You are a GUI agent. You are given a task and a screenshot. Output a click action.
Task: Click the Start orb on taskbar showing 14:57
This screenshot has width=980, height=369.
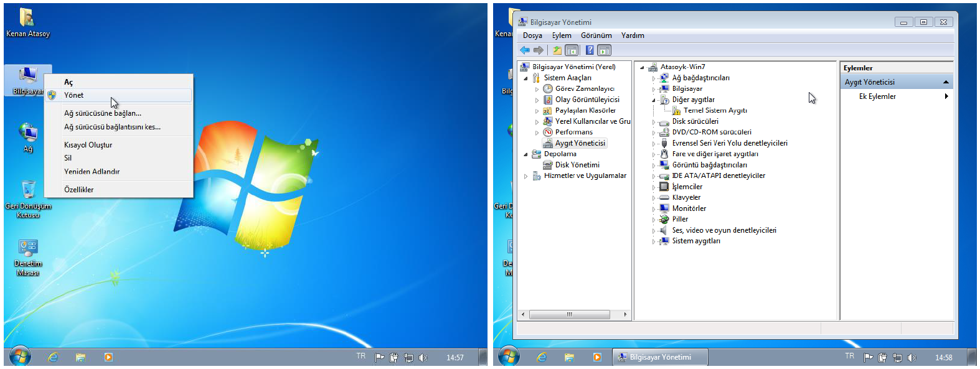[x=20, y=357]
